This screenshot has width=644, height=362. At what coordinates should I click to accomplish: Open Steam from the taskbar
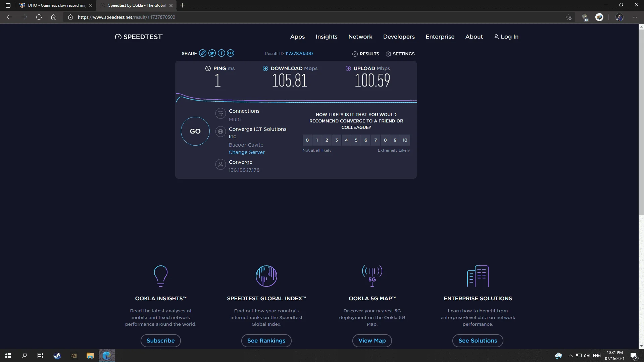[57, 356]
